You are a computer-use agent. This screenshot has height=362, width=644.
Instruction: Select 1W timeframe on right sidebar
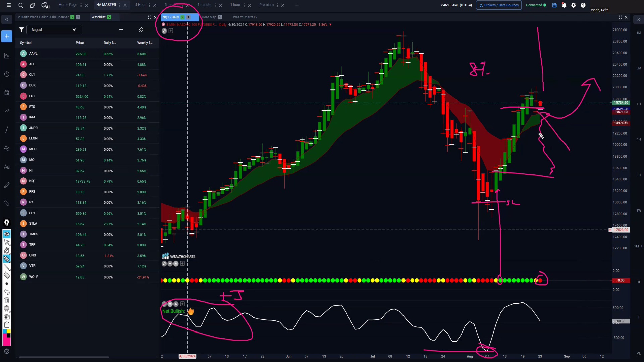click(639, 211)
